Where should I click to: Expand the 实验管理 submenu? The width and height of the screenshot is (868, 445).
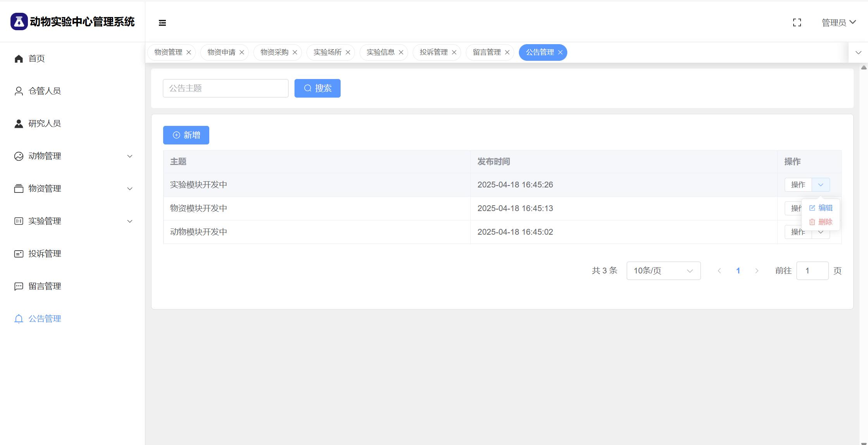point(130,221)
